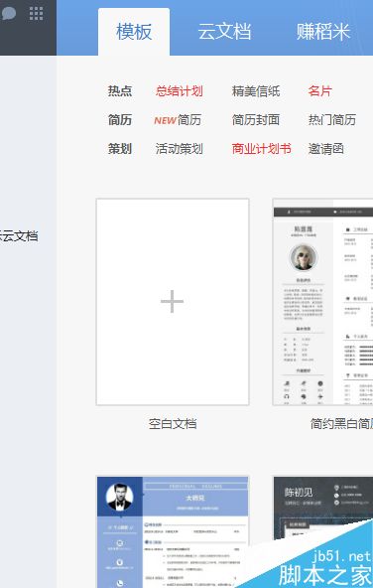Open 热门简历 templates link
The image size is (373, 588).
coord(331,120)
